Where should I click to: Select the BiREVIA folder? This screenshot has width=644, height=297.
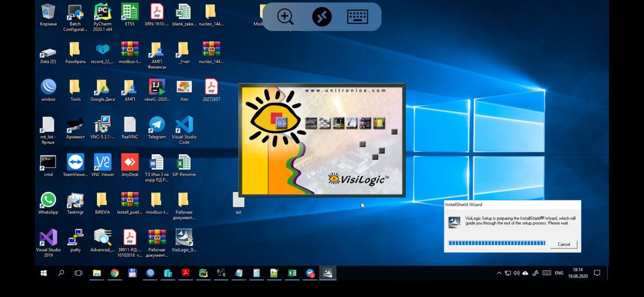click(x=103, y=203)
